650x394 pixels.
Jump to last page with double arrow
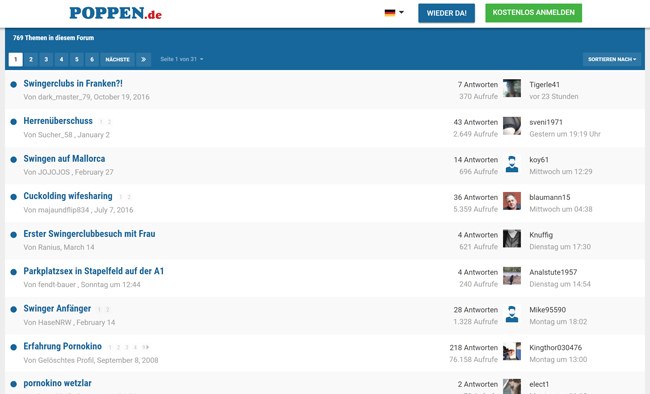click(x=143, y=59)
